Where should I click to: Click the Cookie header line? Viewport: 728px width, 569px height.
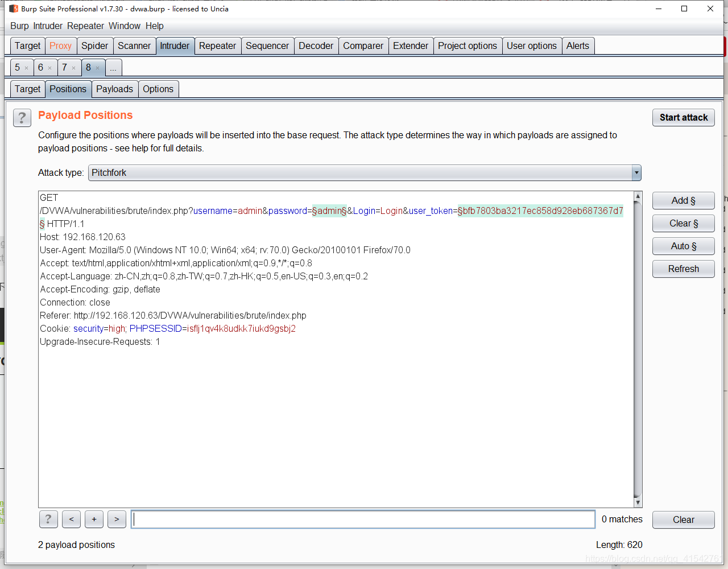(168, 328)
